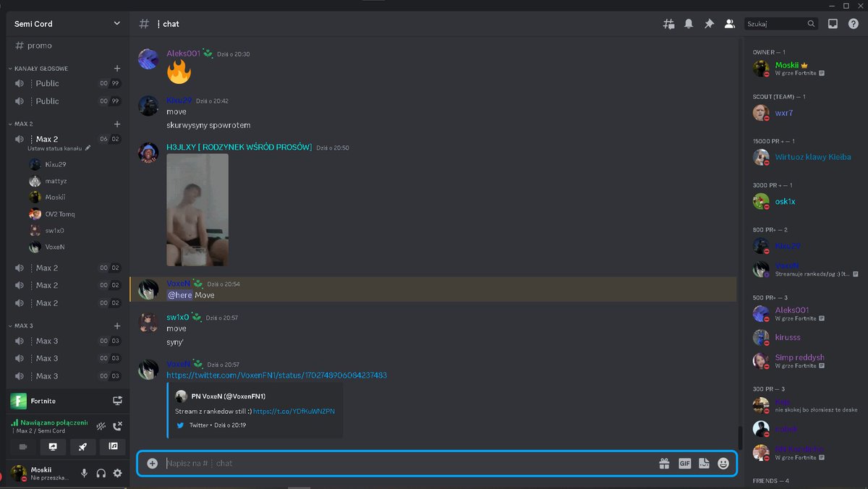
Task: Open osk1x profile in member list
Action: 807,201
